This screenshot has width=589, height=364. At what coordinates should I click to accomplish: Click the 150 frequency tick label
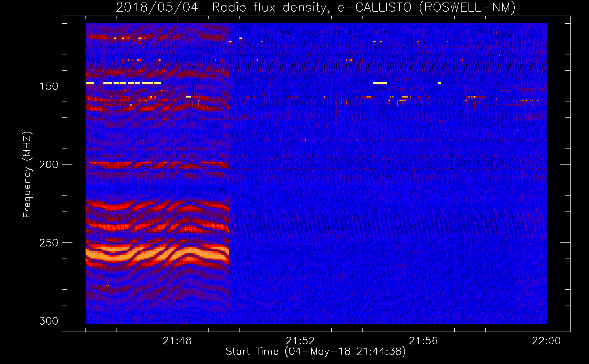(49, 86)
